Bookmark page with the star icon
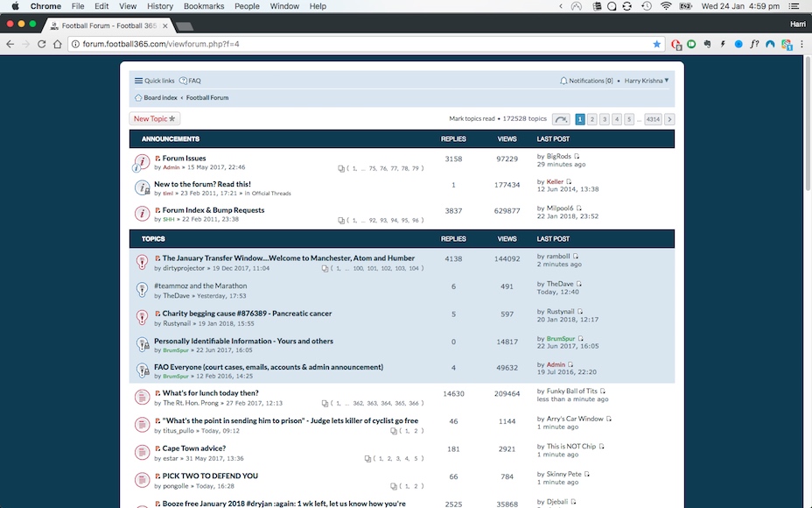This screenshot has height=508, width=812. 656,44
